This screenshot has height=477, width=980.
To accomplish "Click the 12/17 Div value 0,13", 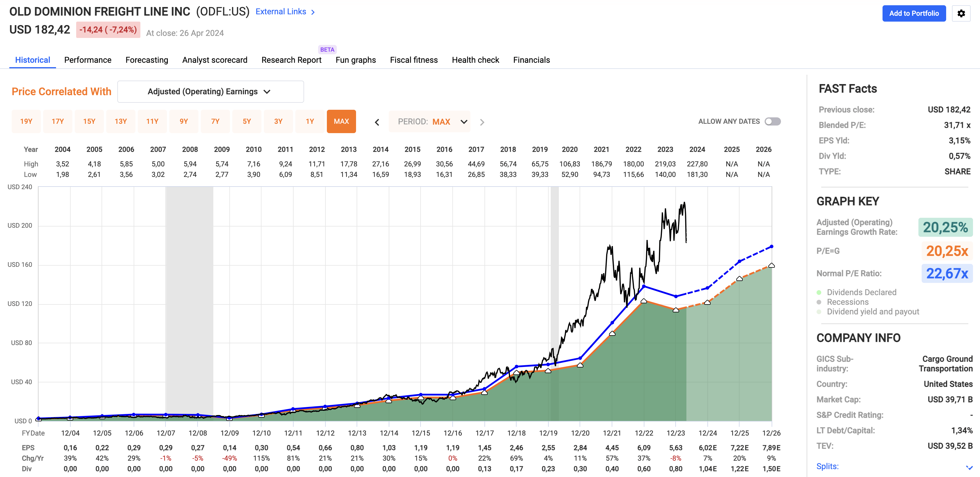I will (x=484, y=469).
